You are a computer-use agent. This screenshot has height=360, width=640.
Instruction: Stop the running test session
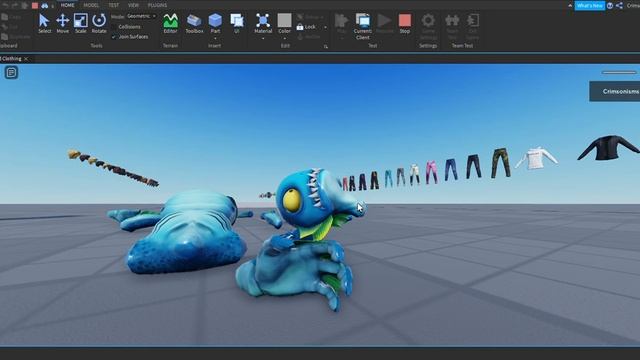coord(404,23)
